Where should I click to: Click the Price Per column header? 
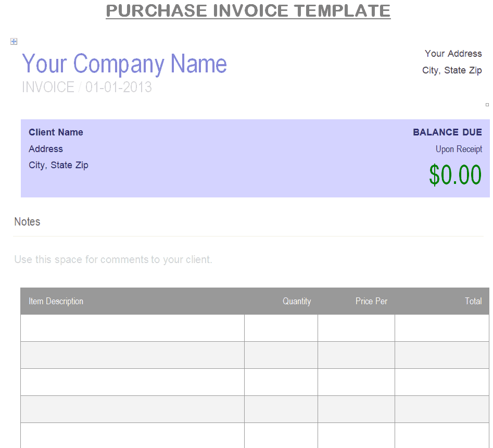coord(371,302)
